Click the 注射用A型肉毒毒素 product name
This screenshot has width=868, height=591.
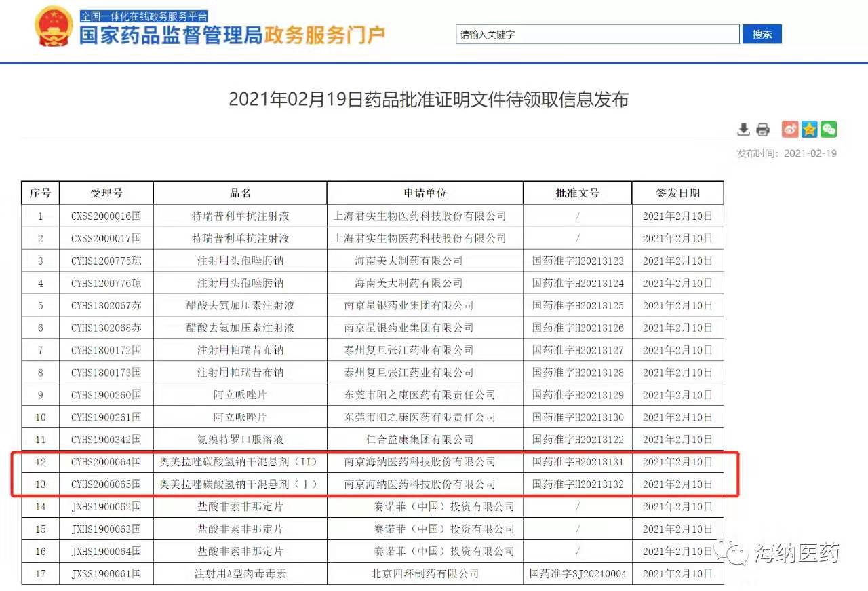point(240,574)
